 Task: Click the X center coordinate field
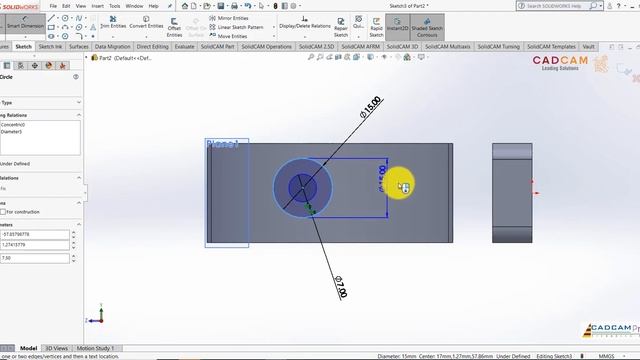point(35,234)
